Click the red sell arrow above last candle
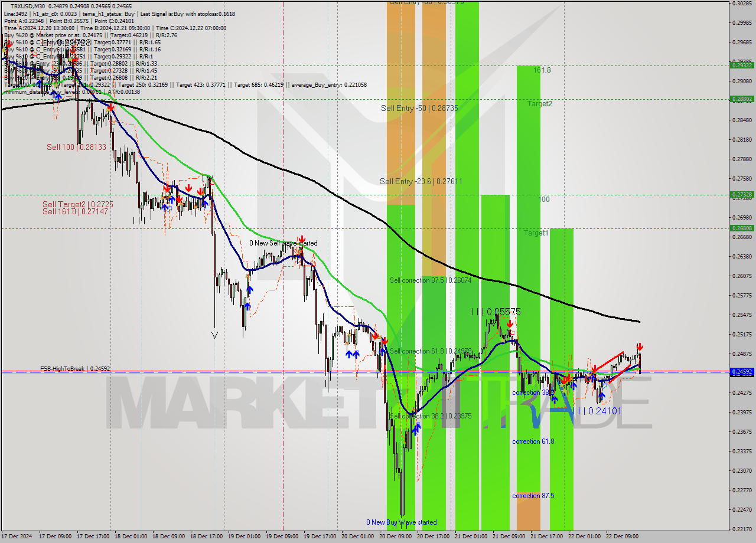 click(639, 346)
